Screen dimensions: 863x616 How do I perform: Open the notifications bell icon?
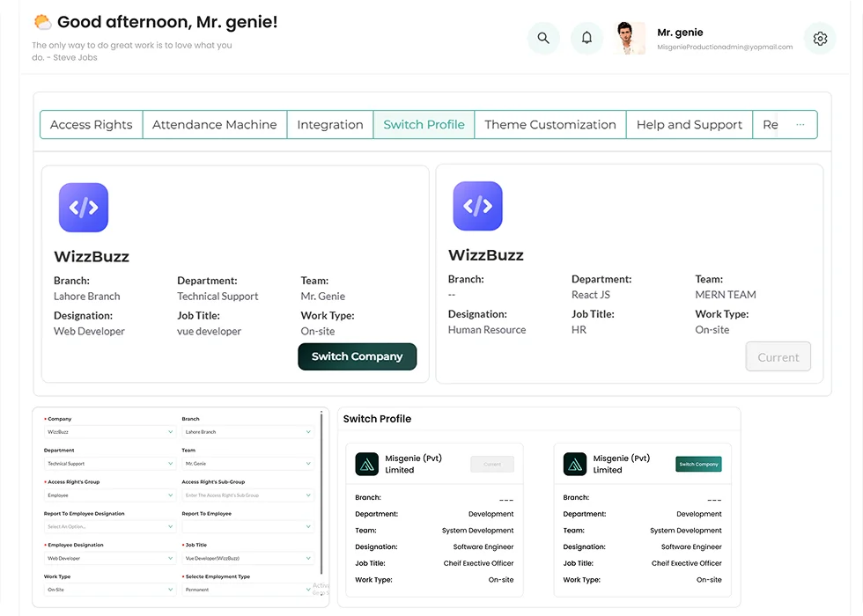(x=586, y=39)
